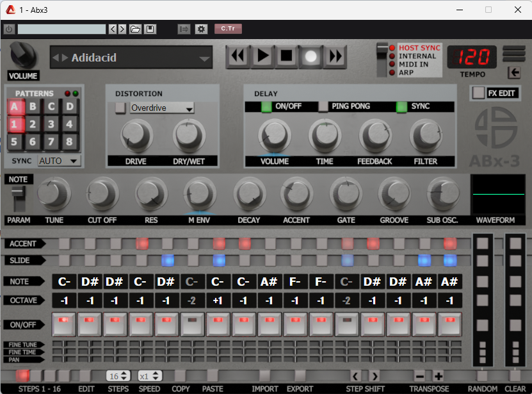Select pattern bank A
Viewport: 532px width, 394px height.
coord(14,106)
